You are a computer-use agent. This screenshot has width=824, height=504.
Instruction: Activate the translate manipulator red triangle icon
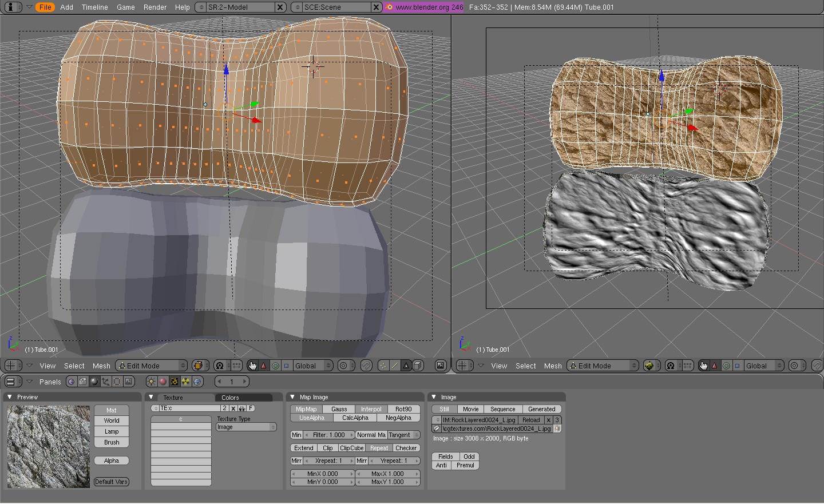tap(263, 365)
